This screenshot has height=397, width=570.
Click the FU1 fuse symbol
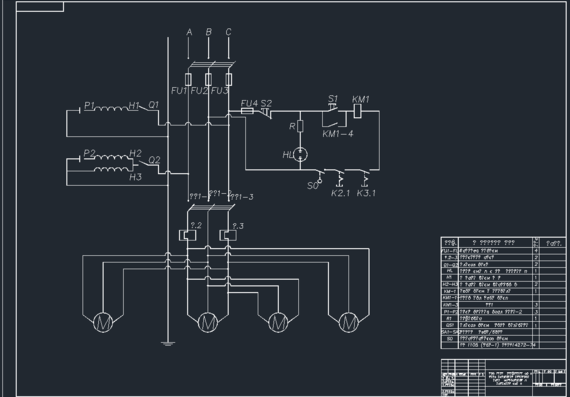point(188,79)
